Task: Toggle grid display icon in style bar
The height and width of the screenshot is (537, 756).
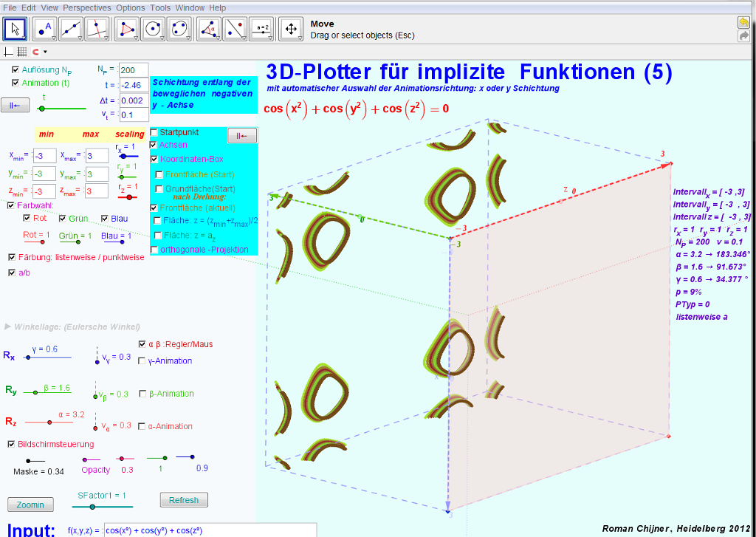Action: (21, 52)
